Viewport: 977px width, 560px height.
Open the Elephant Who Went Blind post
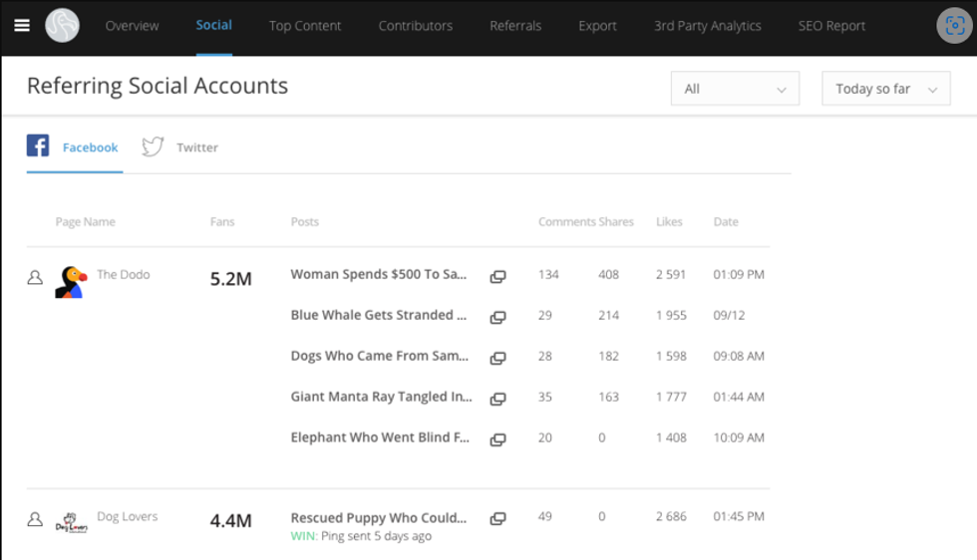pyautogui.click(x=380, y=437)
